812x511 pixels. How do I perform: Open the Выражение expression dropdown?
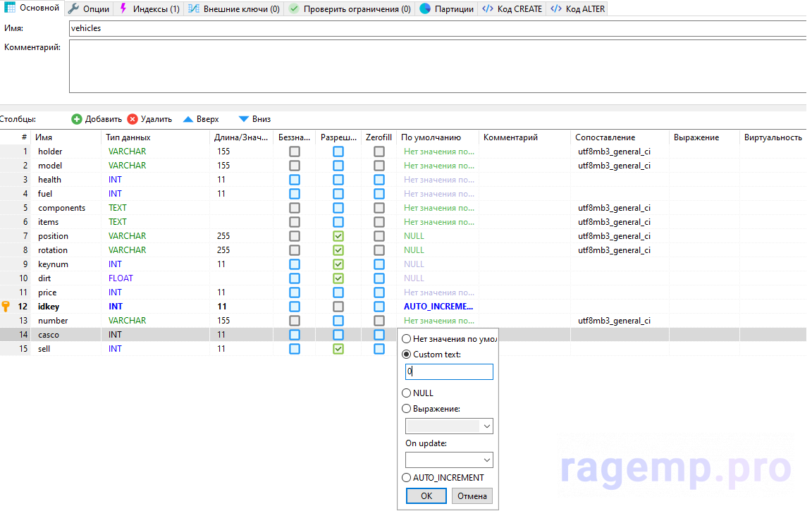click(449, 426)
